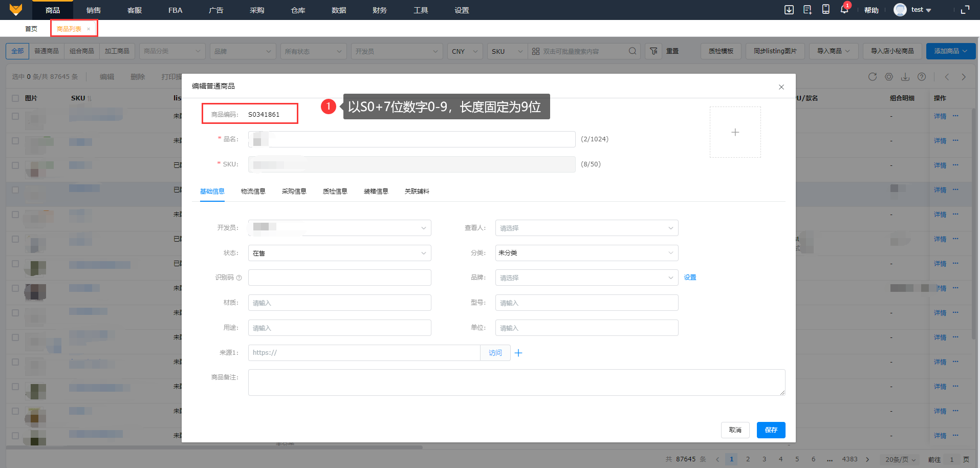Open the 销售 top menu
The height and width of the screenshot is (468, 980).
tap(94, 10)
